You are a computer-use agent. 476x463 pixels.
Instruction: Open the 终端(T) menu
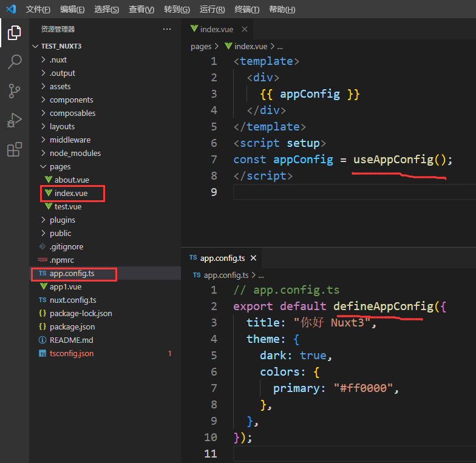(246, 10)
